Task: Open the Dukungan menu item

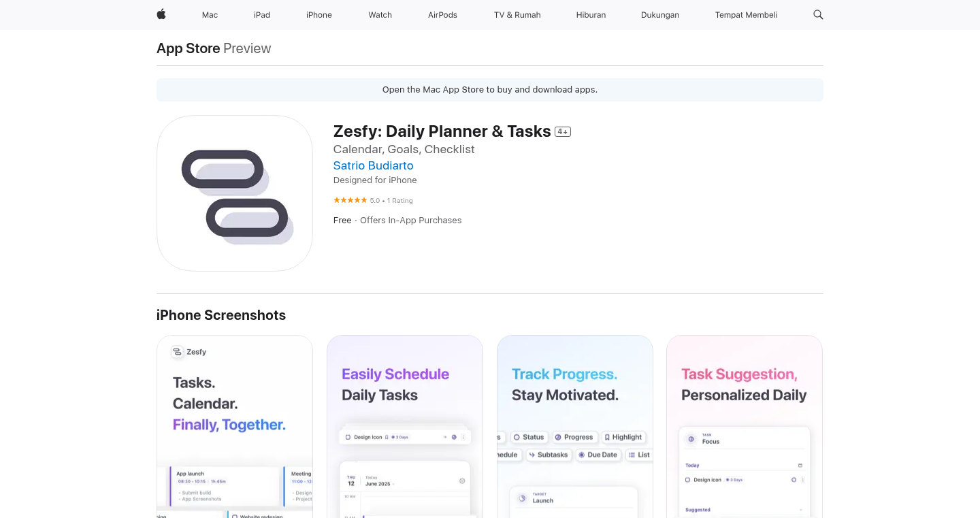Action: (x=660, y=15)
